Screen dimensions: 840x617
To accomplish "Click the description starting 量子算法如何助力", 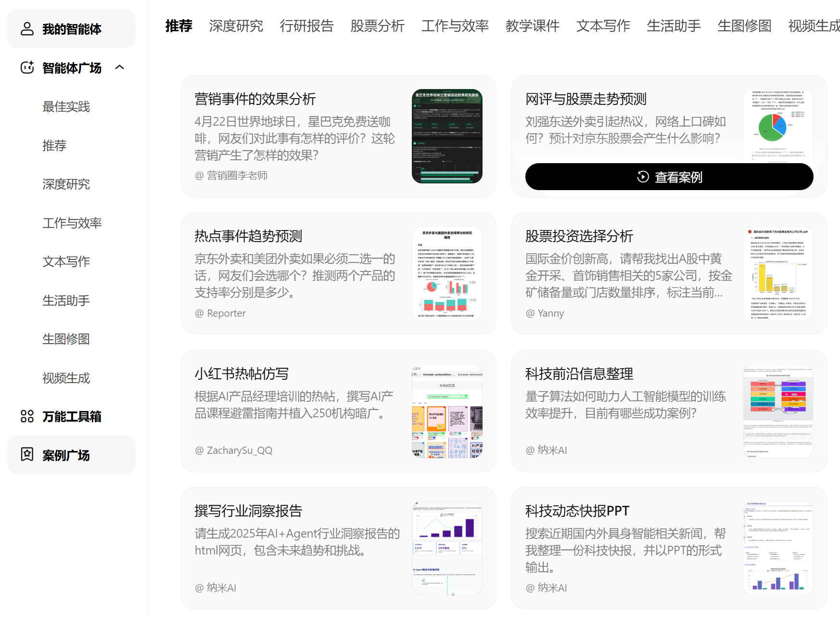I will [x=625, y=405].
